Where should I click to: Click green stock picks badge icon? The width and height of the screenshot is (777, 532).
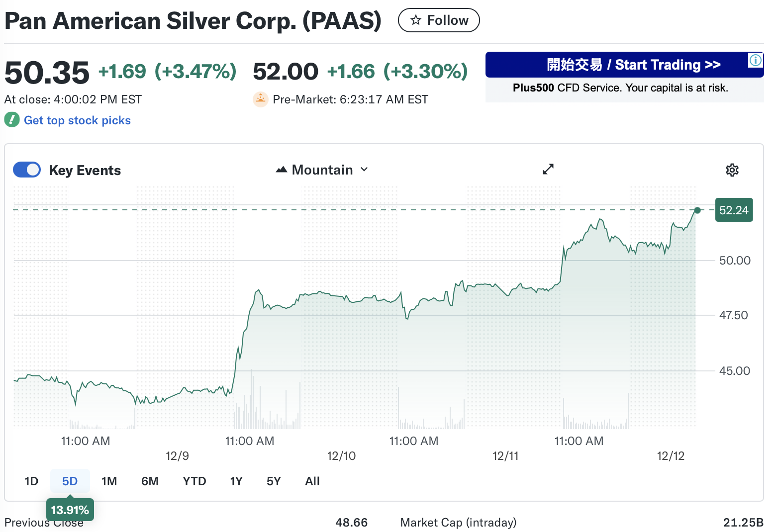coord(12,120)
